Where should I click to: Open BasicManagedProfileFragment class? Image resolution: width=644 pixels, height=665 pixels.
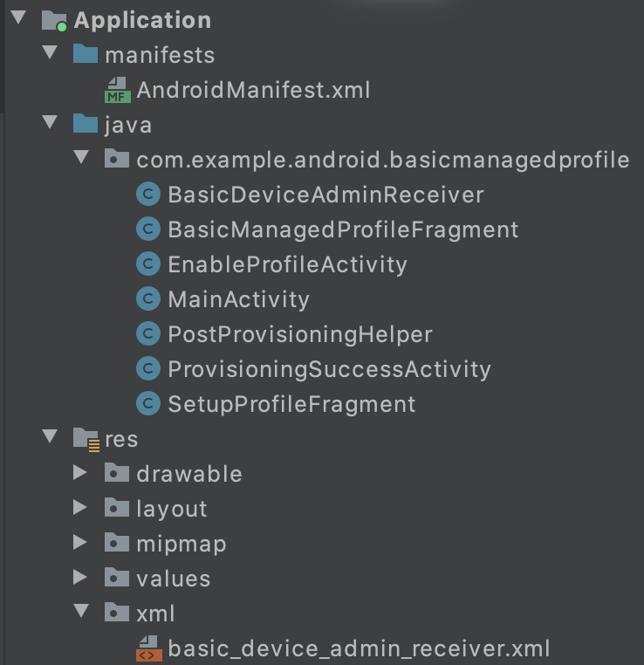click(x=343, y=230)
